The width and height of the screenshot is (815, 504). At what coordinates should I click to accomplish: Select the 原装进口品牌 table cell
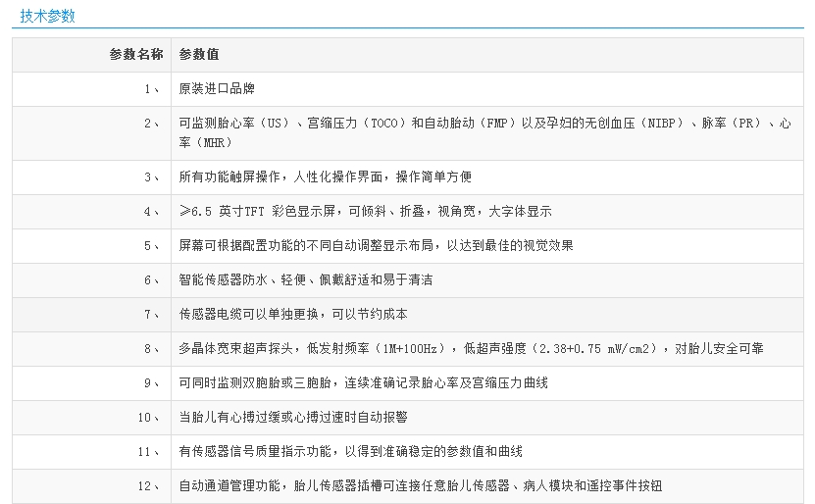(x=217, y=89)
